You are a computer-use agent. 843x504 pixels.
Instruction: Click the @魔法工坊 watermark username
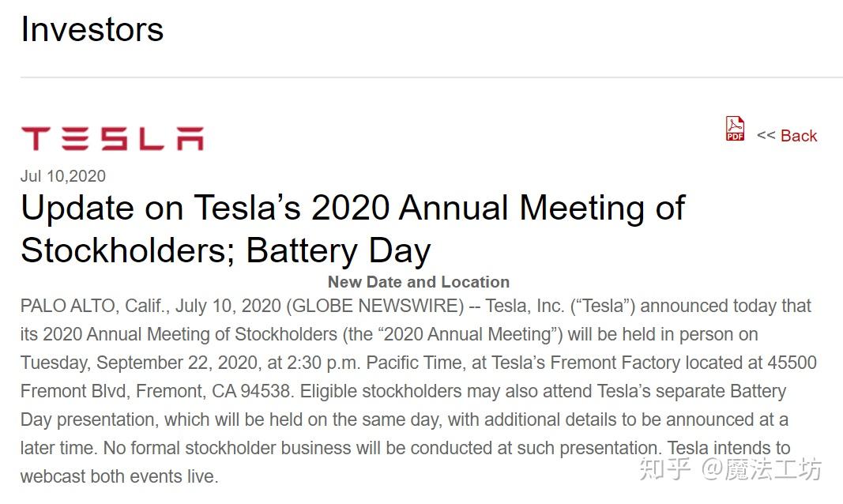pos(762,468)
